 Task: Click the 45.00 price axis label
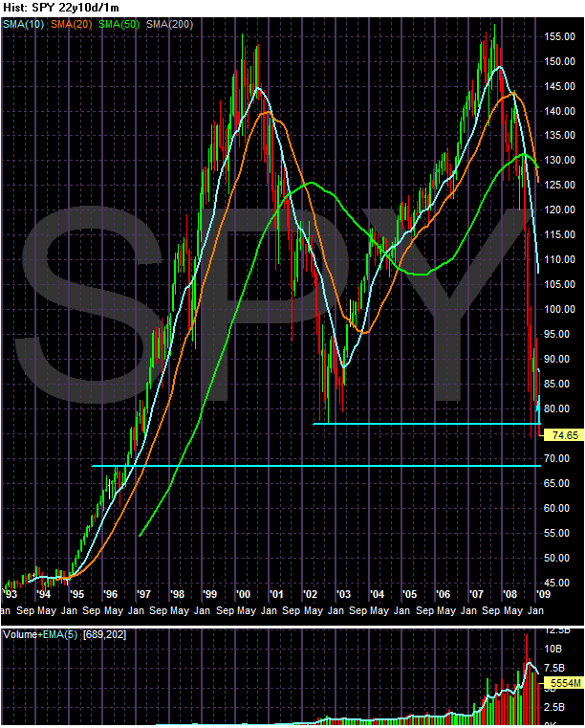pyautogui.click(x=556, y=583)
